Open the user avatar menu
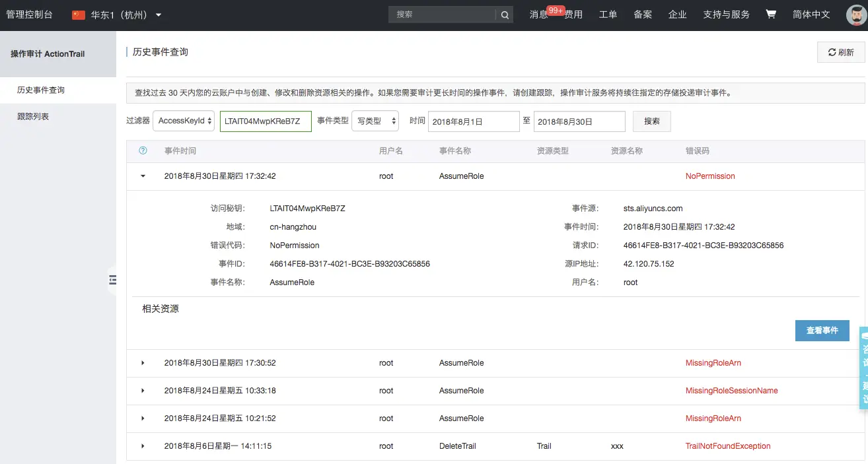Screen dimensions: 868x464 coord(857,15)
